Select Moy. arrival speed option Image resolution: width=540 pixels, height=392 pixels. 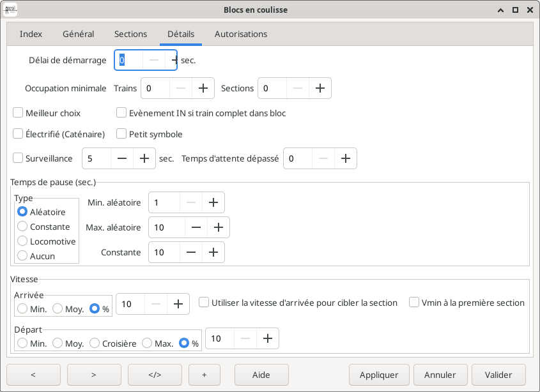click(x=58, y=308)
